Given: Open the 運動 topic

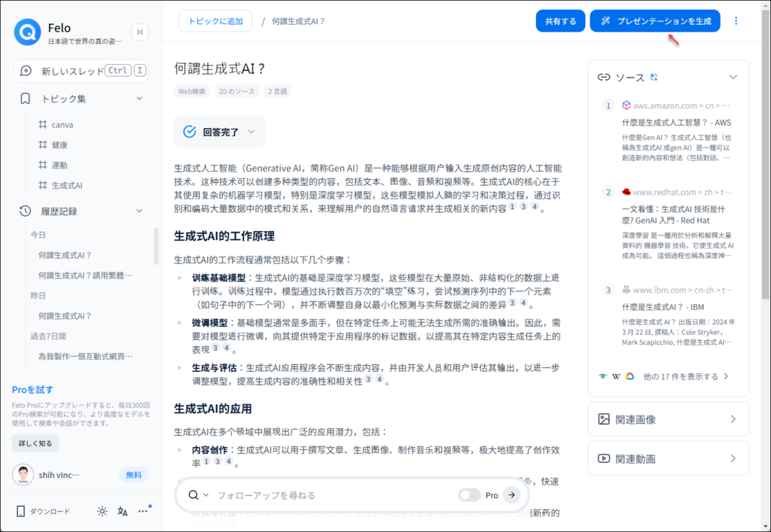Looking at the screenshot, I should (59, 165).
